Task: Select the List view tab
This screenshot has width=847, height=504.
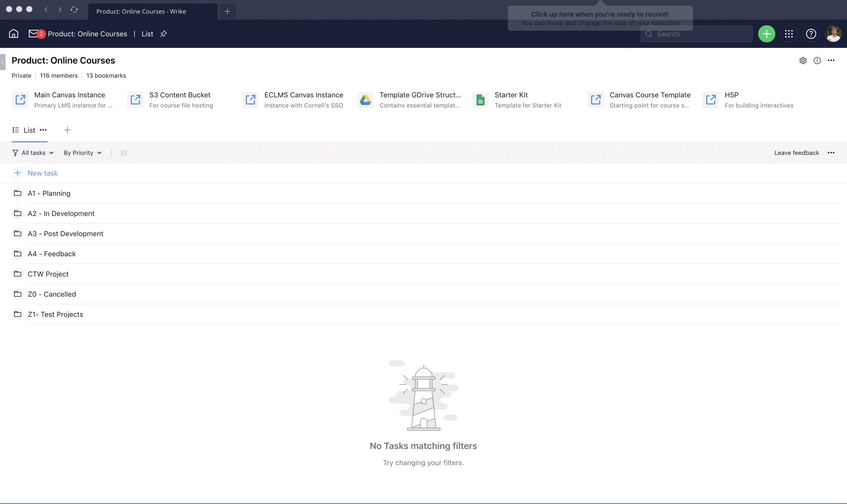Action: point(29,130)
